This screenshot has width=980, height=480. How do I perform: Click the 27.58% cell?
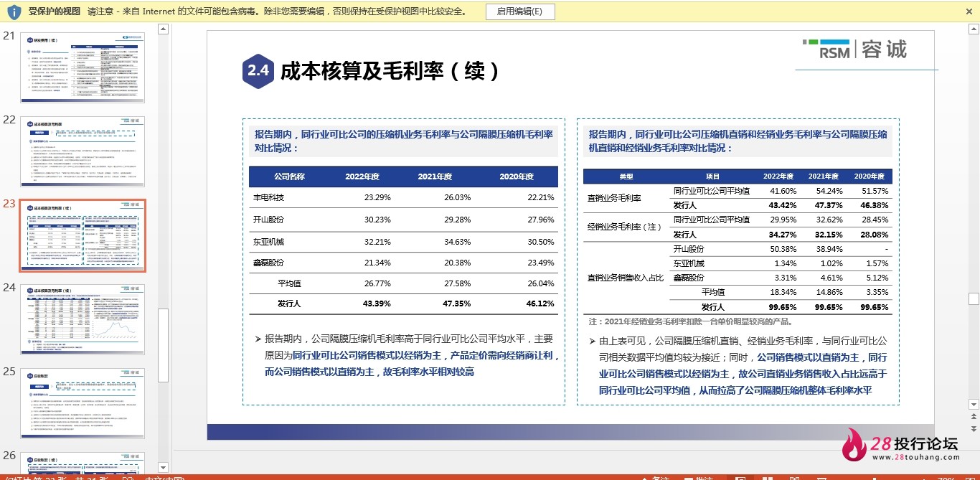point(458,283)
